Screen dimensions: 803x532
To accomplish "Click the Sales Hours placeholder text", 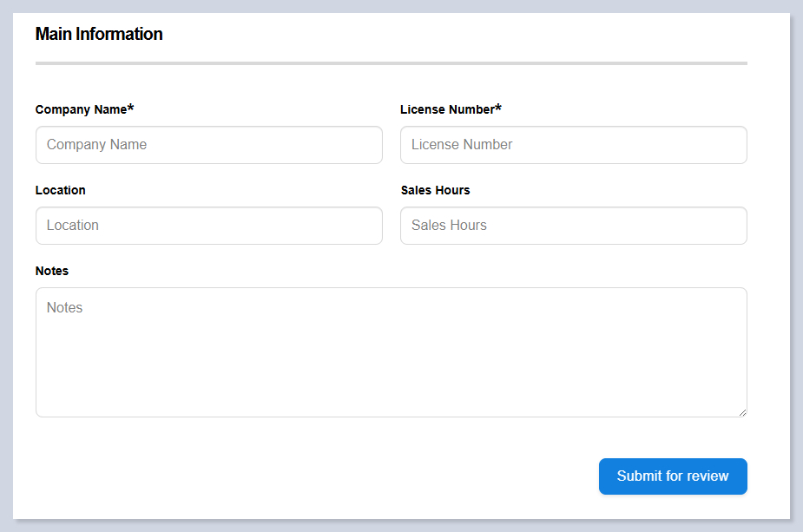I will pos(449,226).
